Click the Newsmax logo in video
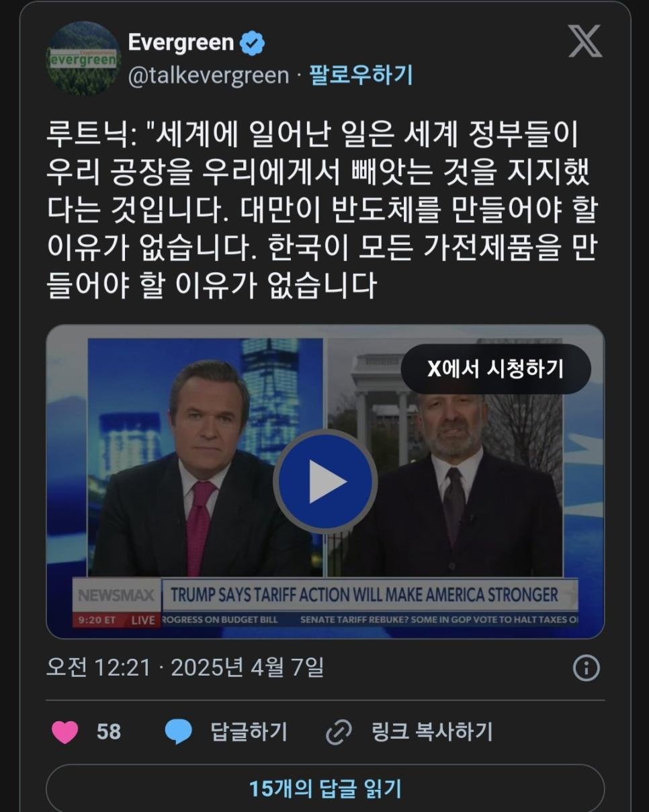This screenshot has height=812, width=649. [x=116, y=595]
